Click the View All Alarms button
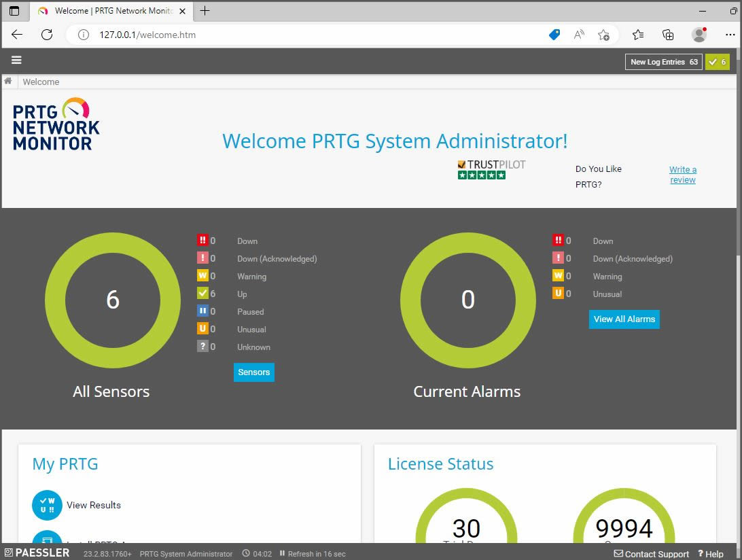Viewport: 742px width, 560px height. (x=624, y=319)
